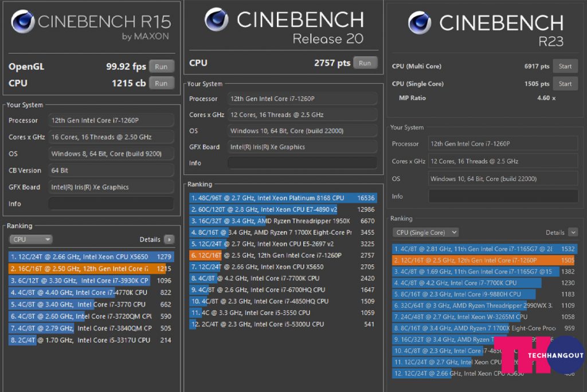Click the Info field in Cinebench R23
Viewport: 587px width, 392px height.
[503, 196]
